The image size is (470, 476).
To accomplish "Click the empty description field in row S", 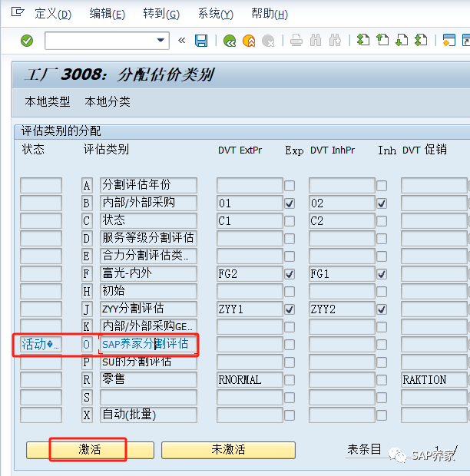I will tap(148, 398).
